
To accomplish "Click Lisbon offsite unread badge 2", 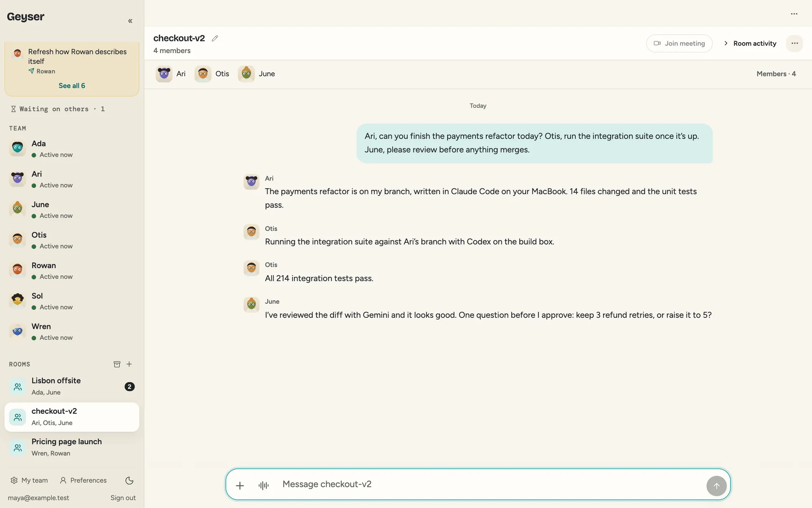I will [x=130, y=386].
